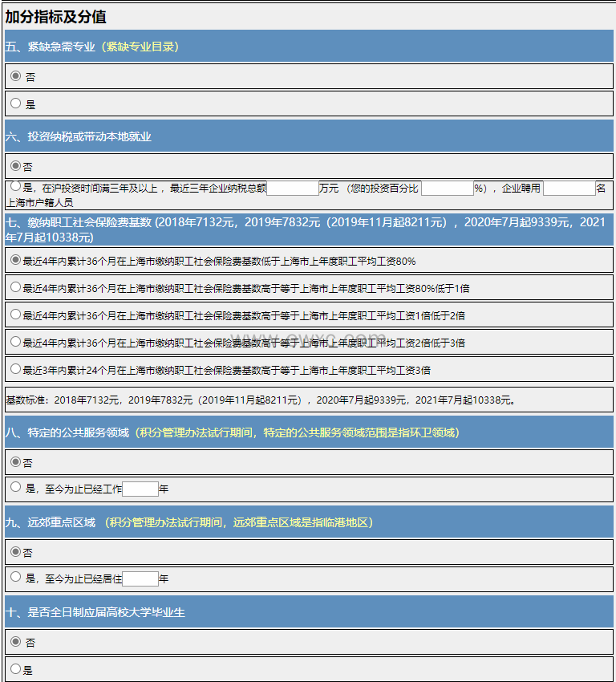Screen dimensions: 616x682
Task: Click the 已经工作 years input field
Action: tap(140, 489)
